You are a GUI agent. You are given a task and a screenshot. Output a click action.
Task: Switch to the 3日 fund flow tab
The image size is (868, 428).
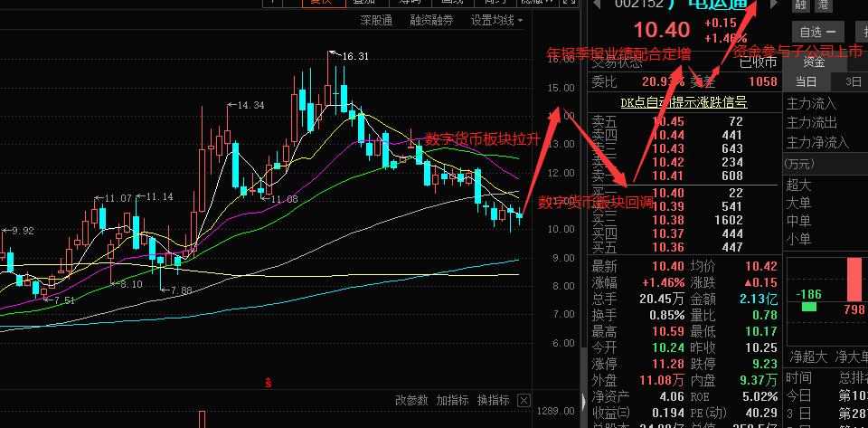click(853, 82)
